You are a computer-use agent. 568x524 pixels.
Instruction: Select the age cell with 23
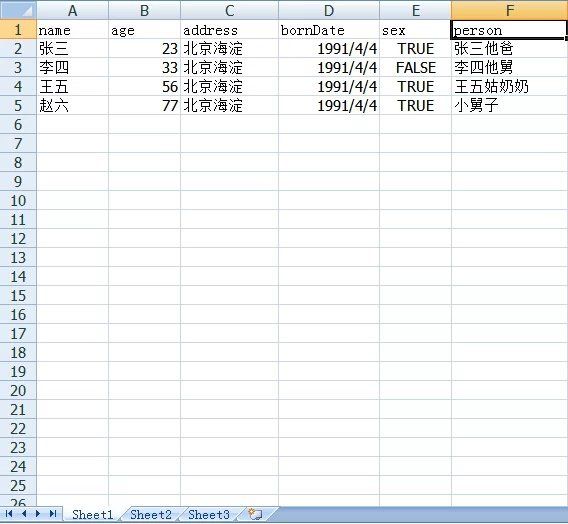point(144,49)
